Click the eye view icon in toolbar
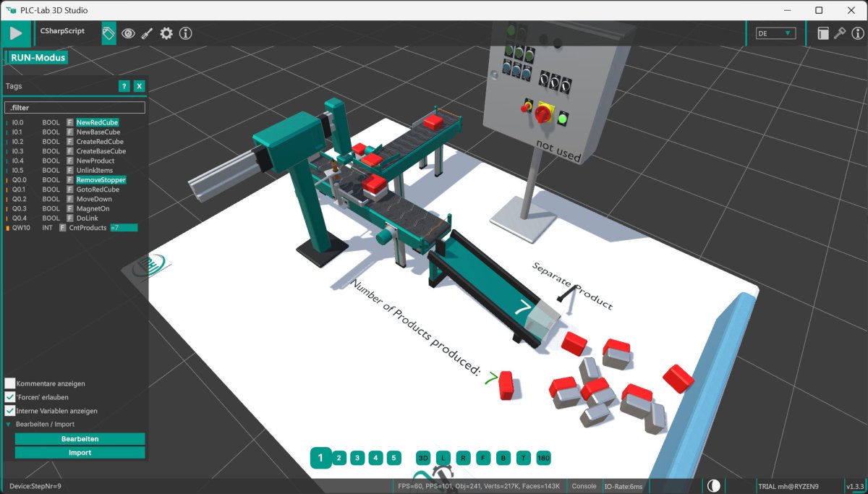Screen dimensions: 868x494 tap(128, 33)
